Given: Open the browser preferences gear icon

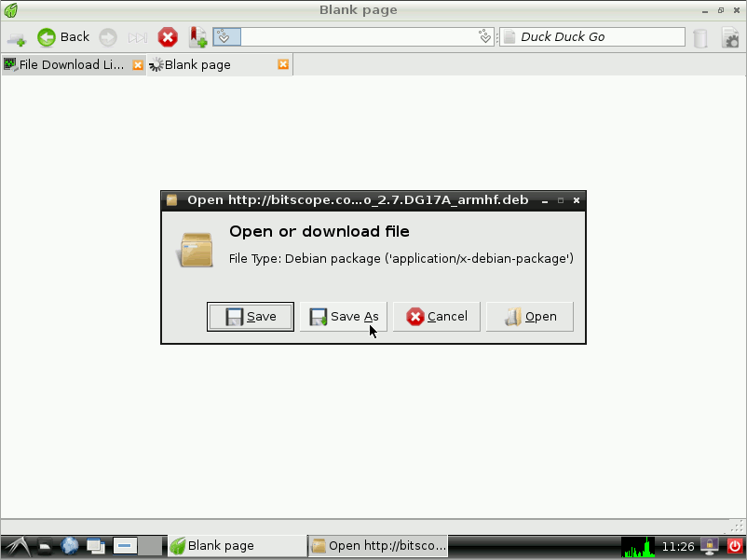Looking at the screenshot, I should pyautogui.click(x=732, y=37).
